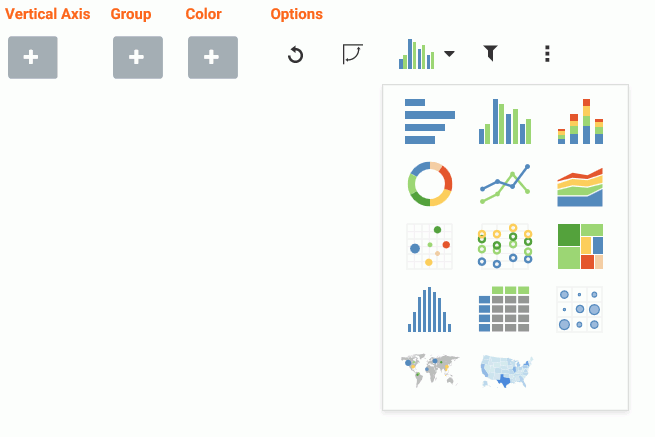Click the reset undo arrow icon
This screenshot has height=437, width=655.
[x=295, y=54]
